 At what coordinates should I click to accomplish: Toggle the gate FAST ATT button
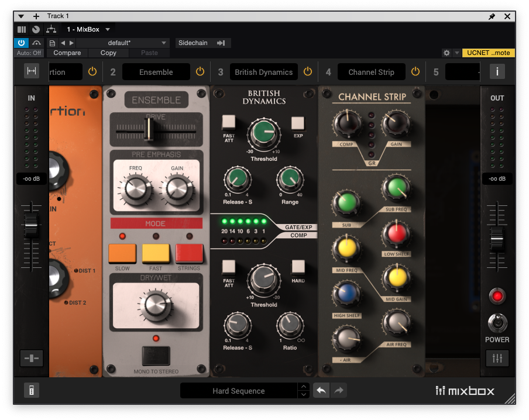[x=229, y=122]
